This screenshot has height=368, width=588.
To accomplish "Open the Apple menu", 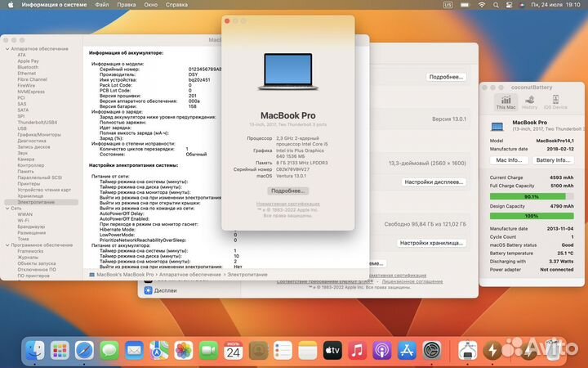I will tap(11, 5).
